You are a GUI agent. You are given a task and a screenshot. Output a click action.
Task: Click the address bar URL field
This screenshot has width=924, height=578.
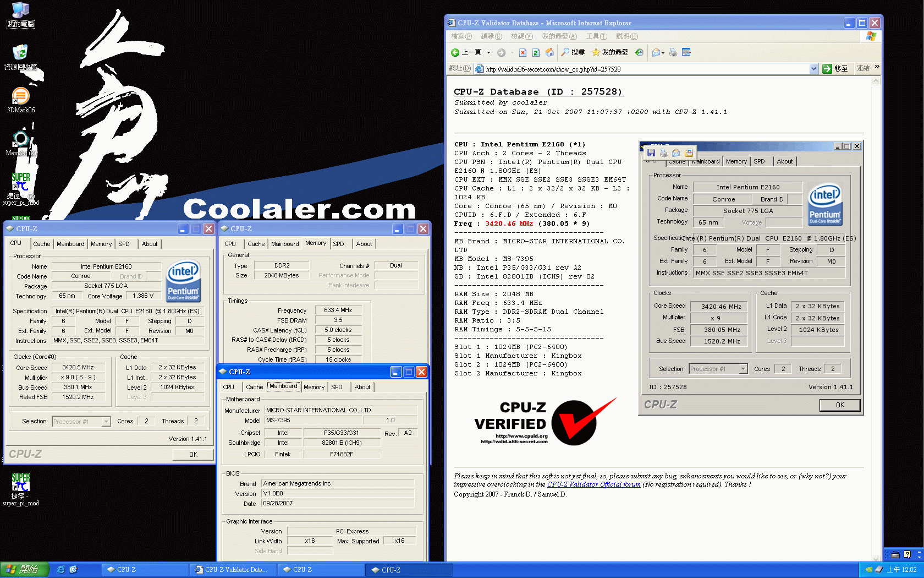tap(646, 69)
